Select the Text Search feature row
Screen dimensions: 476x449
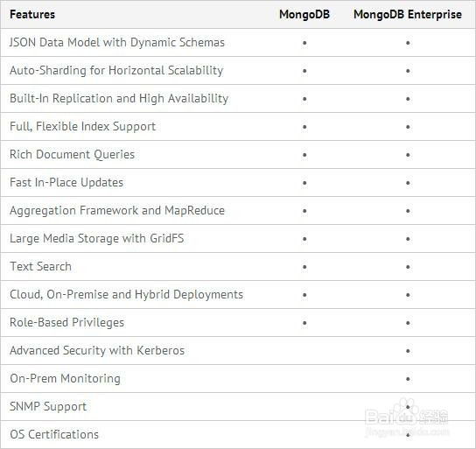238,267
